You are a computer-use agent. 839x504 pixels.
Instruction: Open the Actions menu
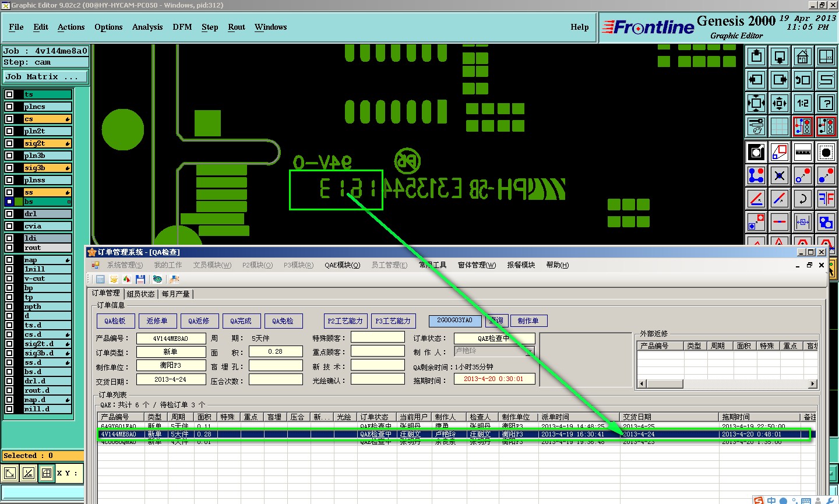(71, 27)
